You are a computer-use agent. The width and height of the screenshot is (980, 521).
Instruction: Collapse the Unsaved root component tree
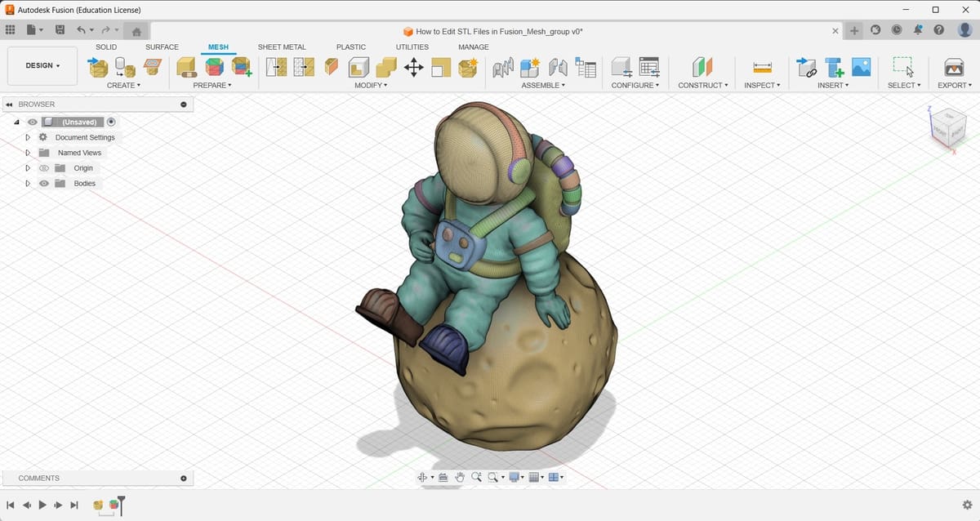click(16, 122)
